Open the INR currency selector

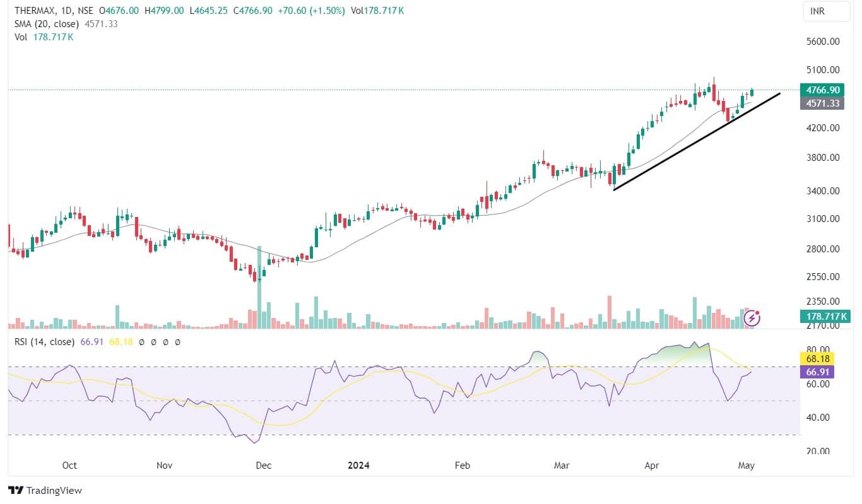(825, 11)
